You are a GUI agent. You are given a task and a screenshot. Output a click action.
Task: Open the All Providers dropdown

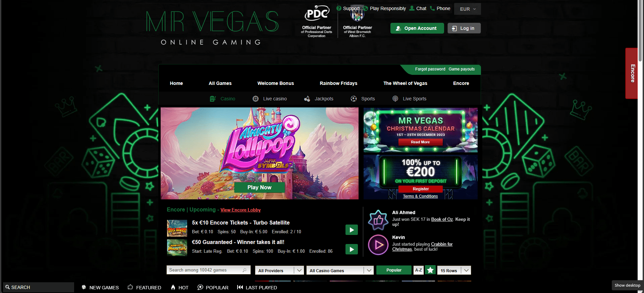pyautogui.click(x=279, y=271)
